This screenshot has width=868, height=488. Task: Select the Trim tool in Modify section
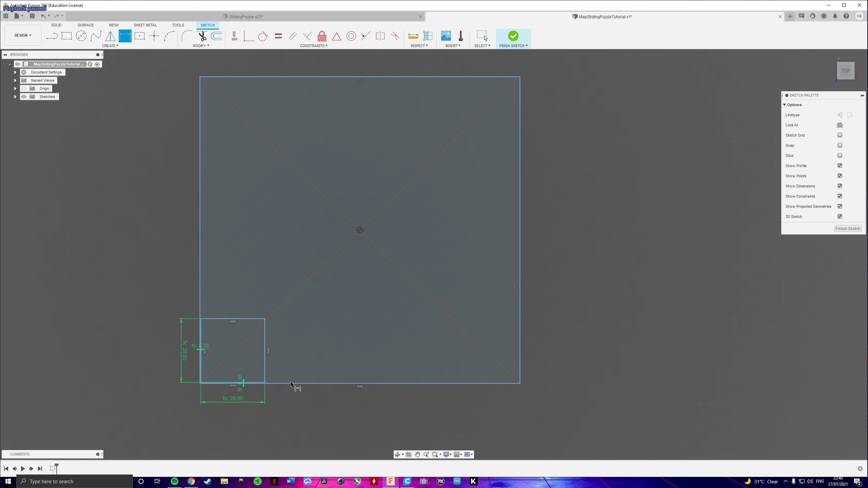(202, 36)
